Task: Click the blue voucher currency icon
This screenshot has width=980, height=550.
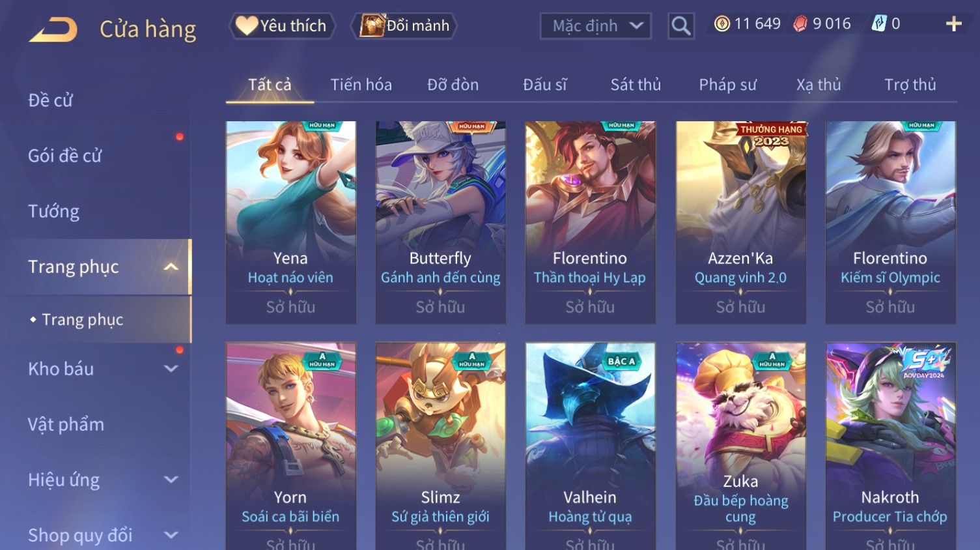Action: [879, 24]
